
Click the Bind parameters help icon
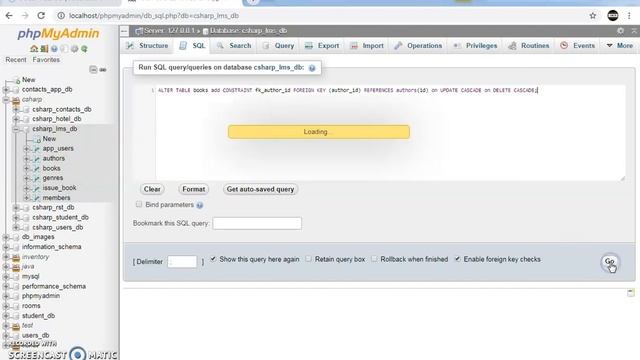point(200,205)
